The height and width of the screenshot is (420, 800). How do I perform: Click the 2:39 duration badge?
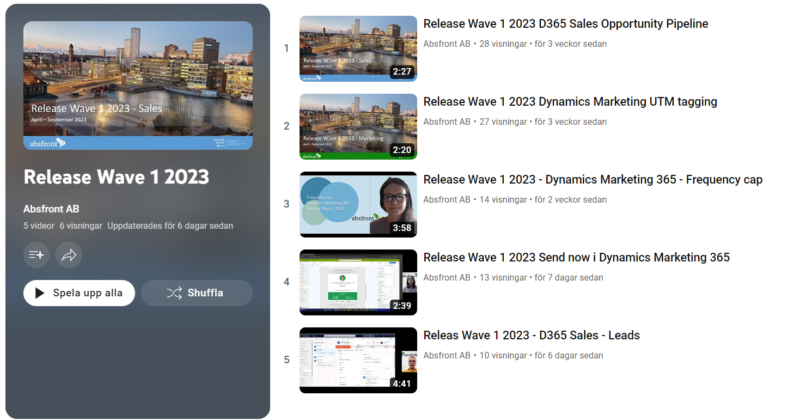(402, 306)
